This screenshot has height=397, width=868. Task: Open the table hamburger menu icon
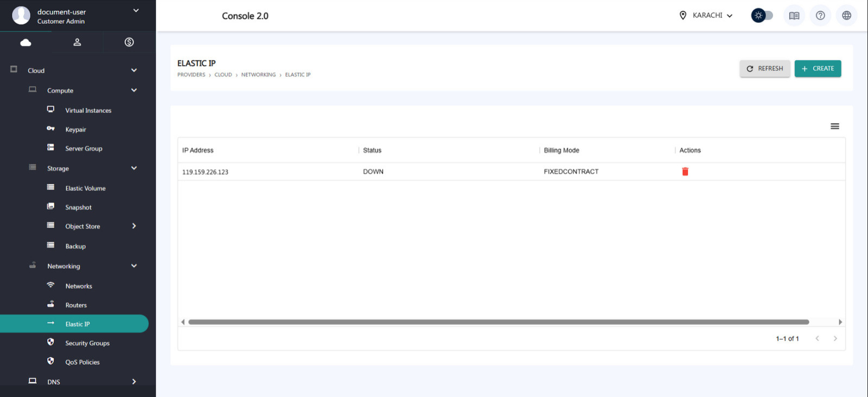(x=834, y=126)
